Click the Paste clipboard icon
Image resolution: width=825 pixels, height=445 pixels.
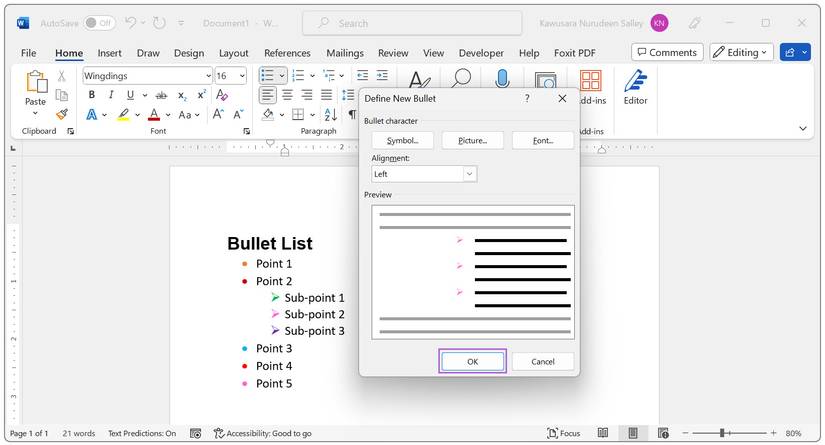pos(36,82)
